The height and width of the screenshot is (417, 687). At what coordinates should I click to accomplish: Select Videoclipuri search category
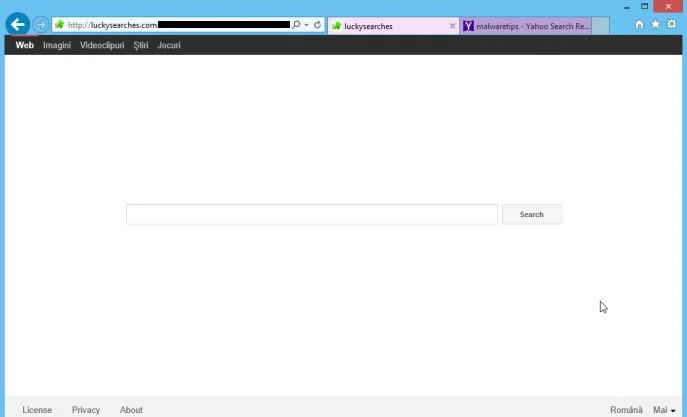click(x=102, y=45)
